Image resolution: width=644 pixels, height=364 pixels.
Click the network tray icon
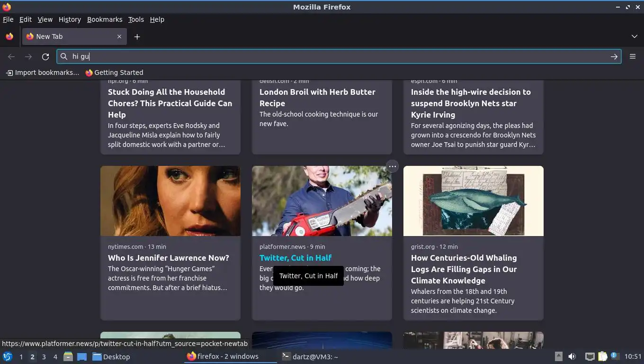click(590, 356)
